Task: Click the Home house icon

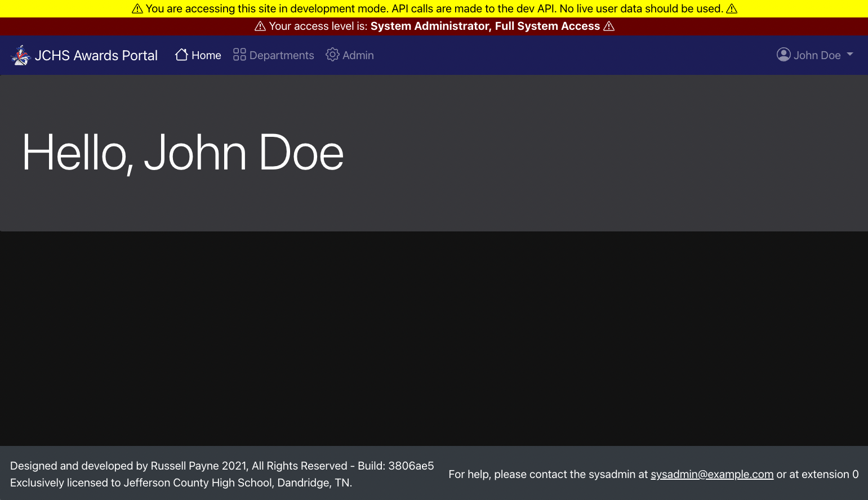Action: (181, 55)
